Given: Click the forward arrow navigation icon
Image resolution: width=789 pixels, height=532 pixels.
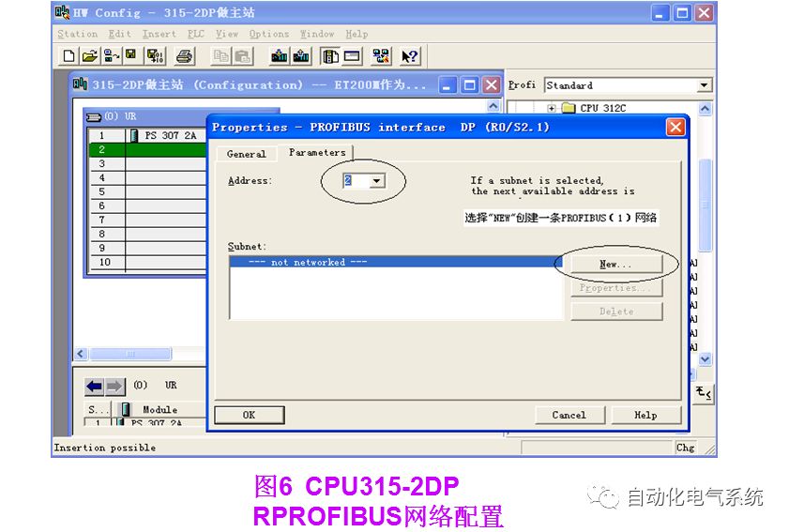Looking at the screenshot, I should click(x=114, y=386).
